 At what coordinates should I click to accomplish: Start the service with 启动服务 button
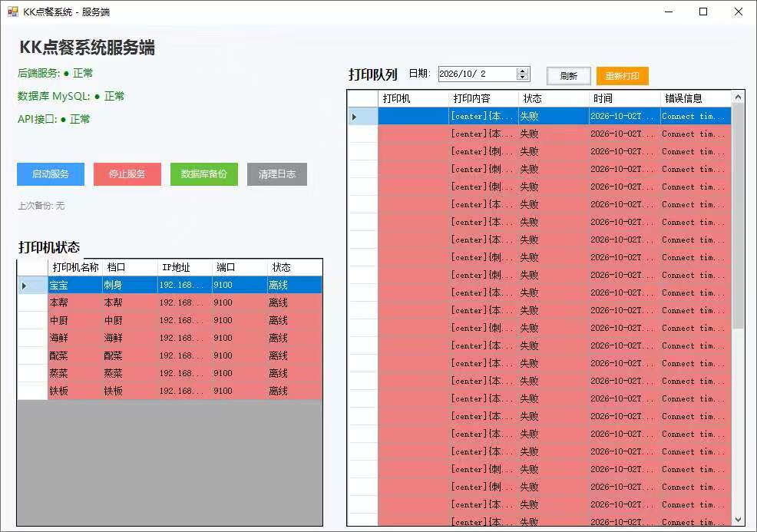click(51, 174)
